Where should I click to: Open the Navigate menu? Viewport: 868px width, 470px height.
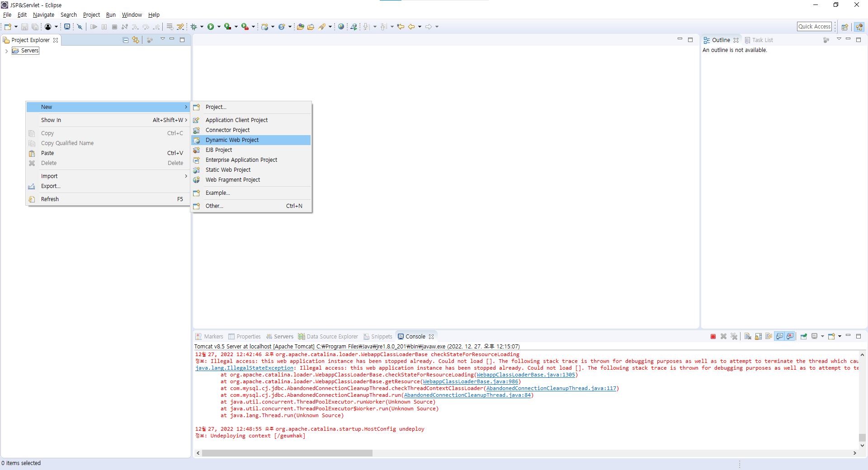tap(43, 15)
